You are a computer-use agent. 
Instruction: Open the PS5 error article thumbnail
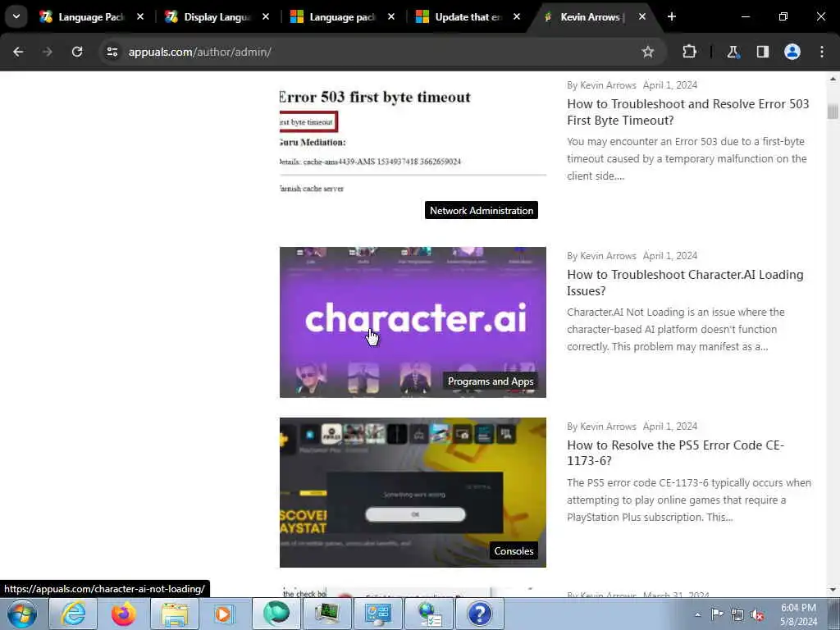click(413, 492)
